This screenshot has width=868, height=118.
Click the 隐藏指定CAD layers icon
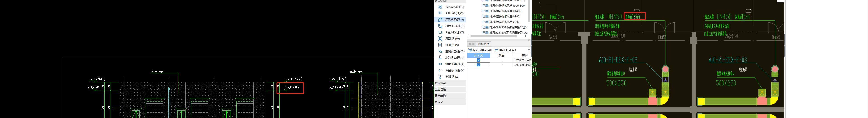(497, 50)
